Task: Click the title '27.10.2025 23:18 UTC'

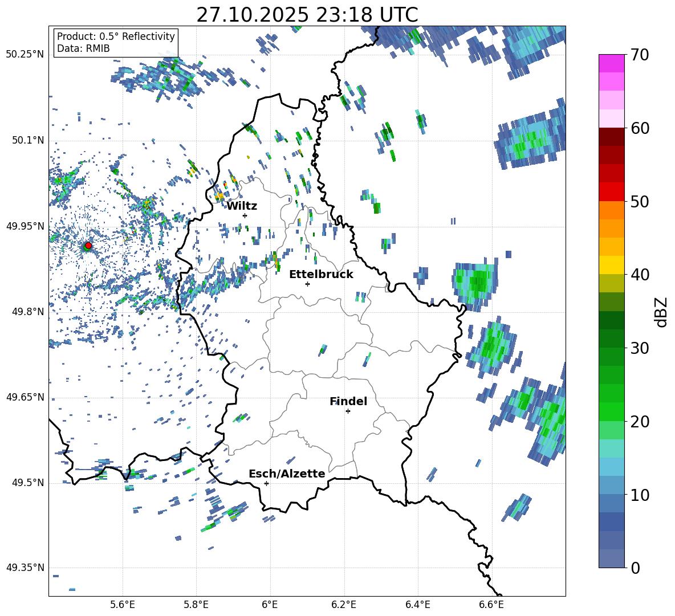Action: coord(307,15)
